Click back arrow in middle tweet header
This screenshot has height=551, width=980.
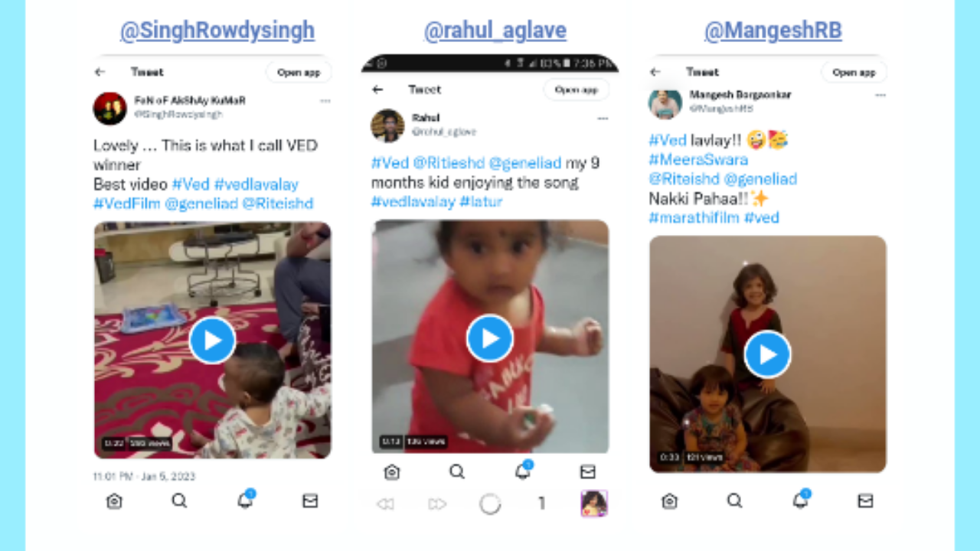[377, 90]
